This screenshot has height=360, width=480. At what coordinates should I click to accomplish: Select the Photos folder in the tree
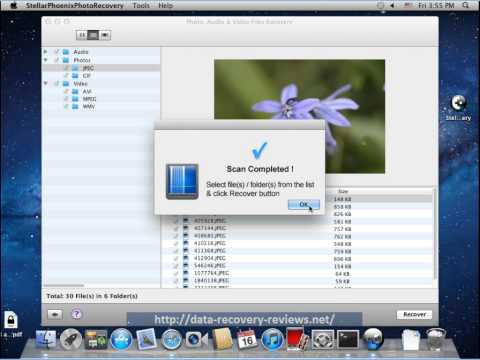click(x=82, y=60)
